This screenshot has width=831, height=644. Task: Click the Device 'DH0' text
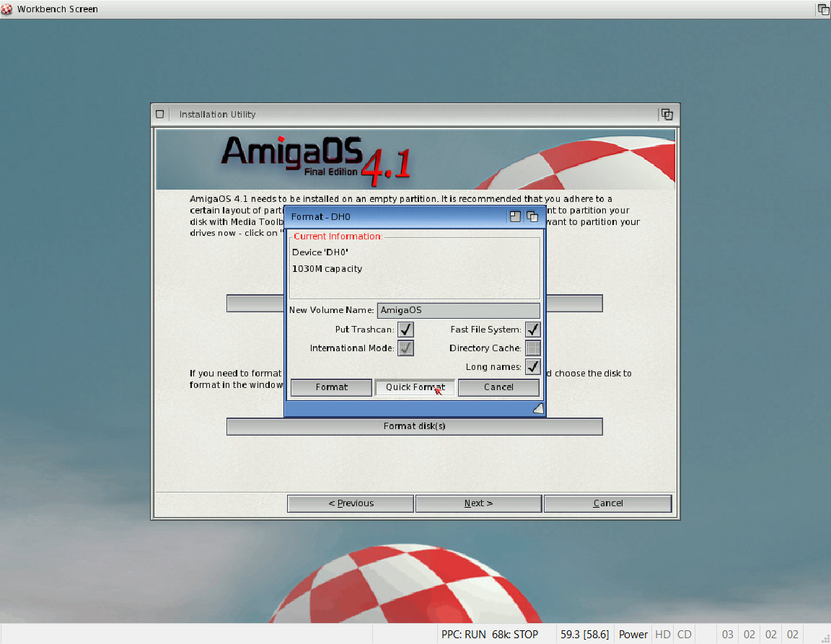[320, 252]
